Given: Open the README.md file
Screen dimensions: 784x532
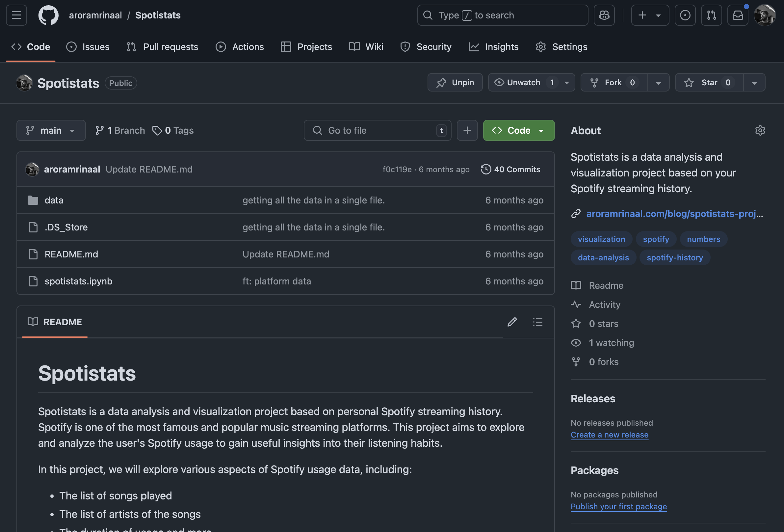Looking at the screenshot, I should tap(71, 254).
